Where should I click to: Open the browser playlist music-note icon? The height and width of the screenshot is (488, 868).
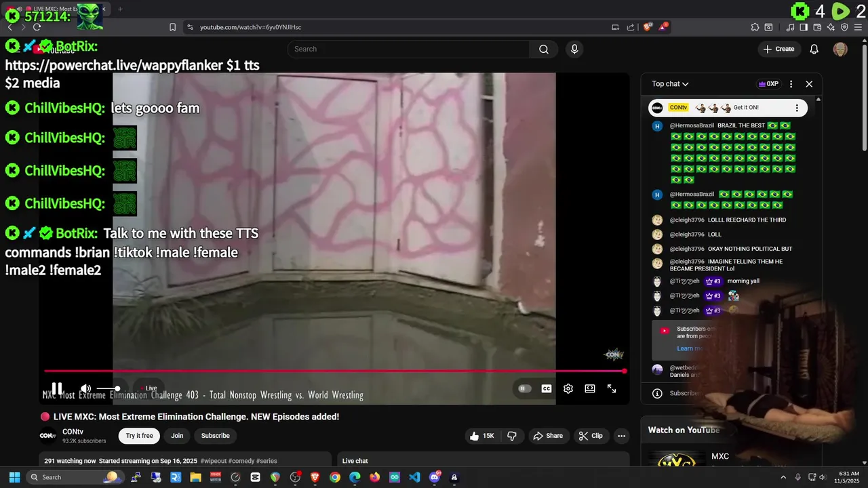(791, 27)
